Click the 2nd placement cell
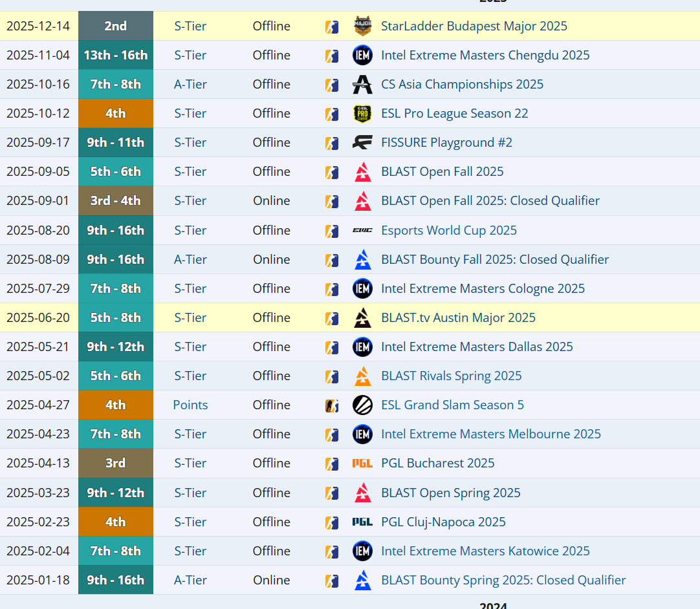 [x=116, y=26]
